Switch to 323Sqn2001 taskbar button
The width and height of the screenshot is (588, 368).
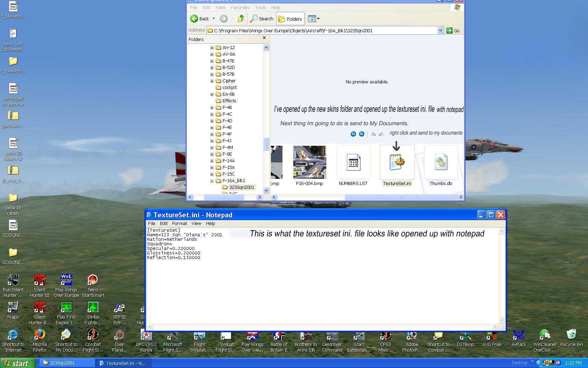pos(66,363)
